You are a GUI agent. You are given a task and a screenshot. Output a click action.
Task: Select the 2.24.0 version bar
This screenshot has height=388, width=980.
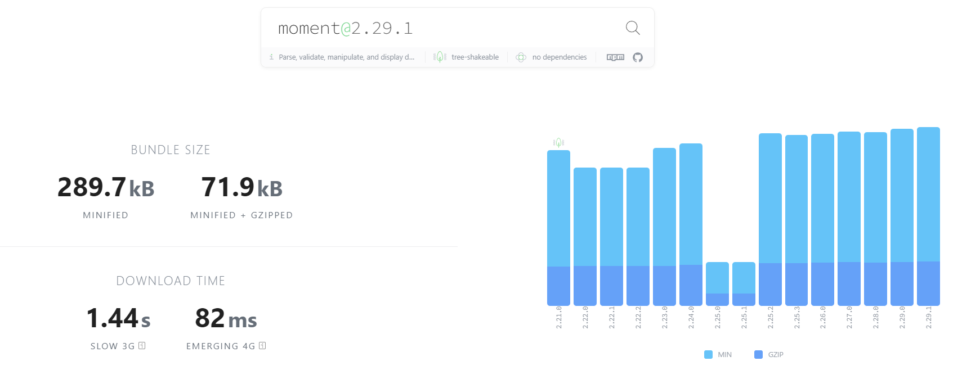[x=691, y=224]
